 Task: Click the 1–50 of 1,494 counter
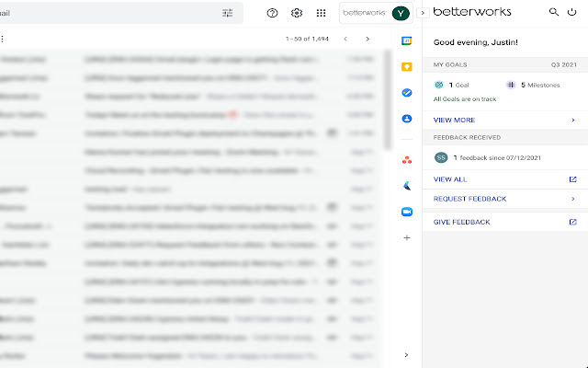point(307,39)
